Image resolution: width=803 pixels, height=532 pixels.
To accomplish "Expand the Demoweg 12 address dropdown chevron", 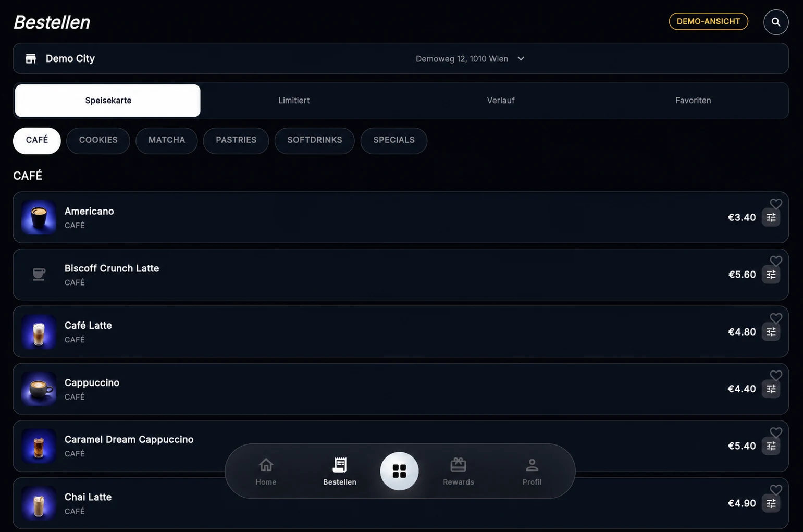I will click(521, 58).
